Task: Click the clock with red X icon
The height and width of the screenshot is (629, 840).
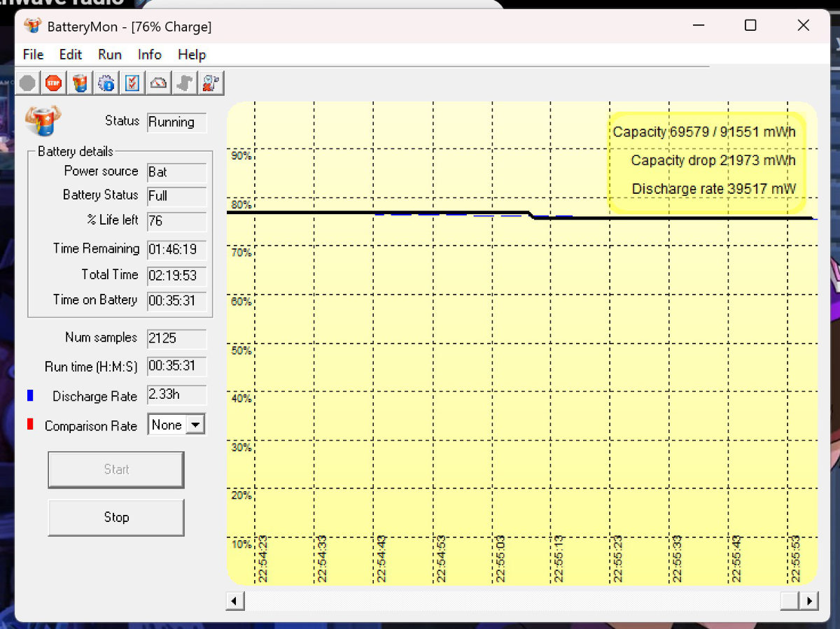Action: click(x=211, y=83)
